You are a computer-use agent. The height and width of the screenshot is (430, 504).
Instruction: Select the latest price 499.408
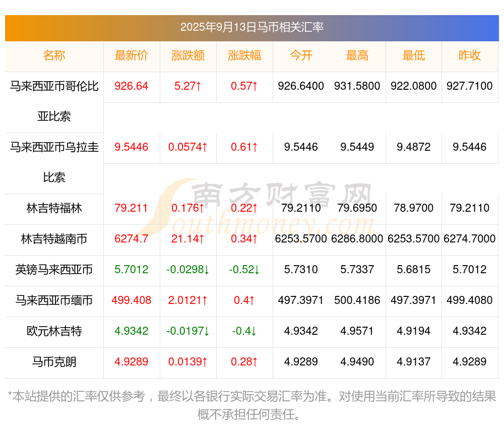(131, 300)
